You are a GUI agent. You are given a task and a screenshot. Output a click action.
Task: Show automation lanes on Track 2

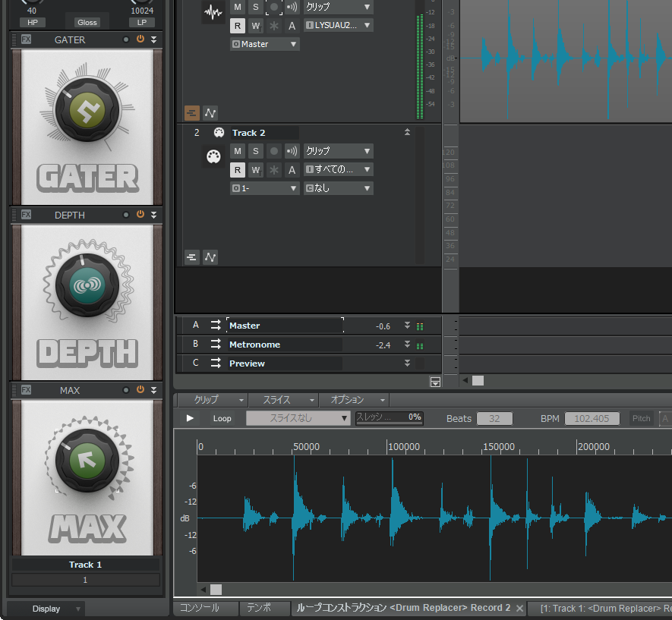tap(210, 257)
